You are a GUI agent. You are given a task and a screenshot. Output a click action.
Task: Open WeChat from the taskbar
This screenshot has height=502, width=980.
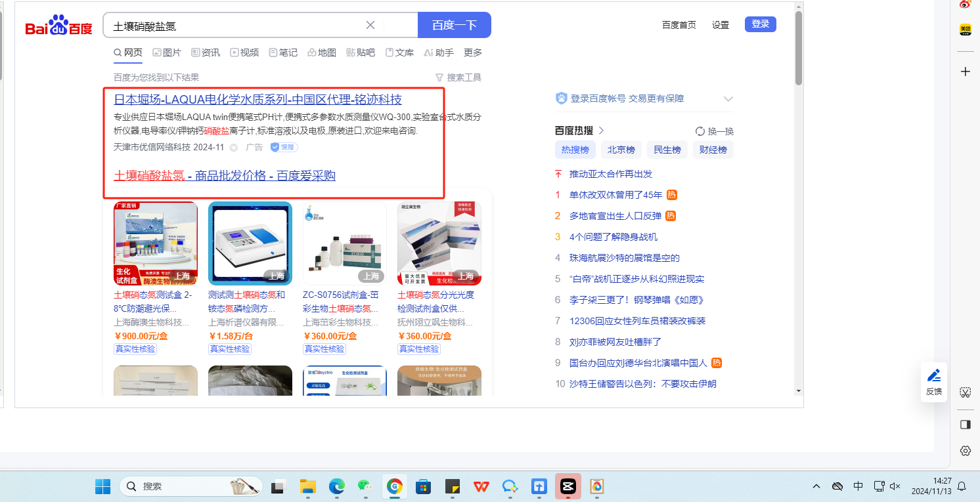[365, 486]
